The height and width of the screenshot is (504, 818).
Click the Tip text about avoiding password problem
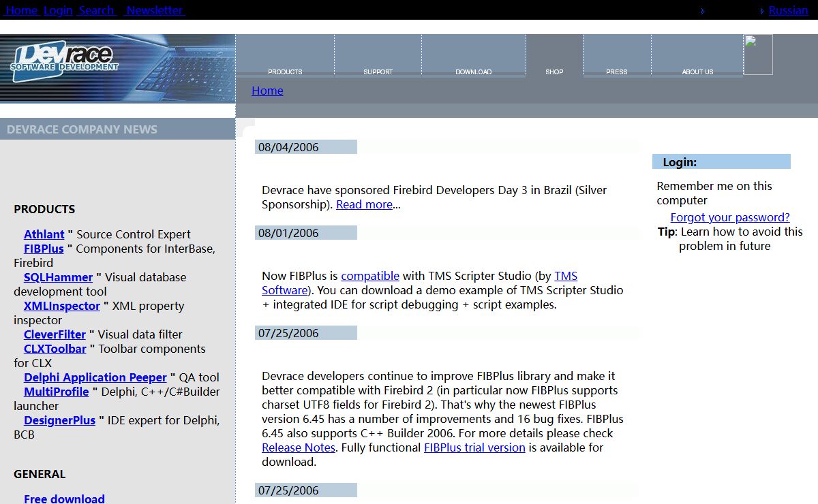point(730,239)
